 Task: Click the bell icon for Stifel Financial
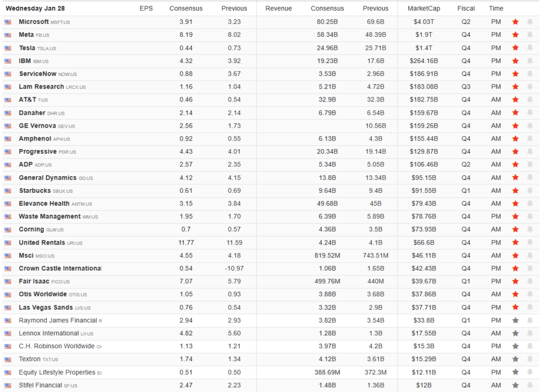tap(530, 385)
